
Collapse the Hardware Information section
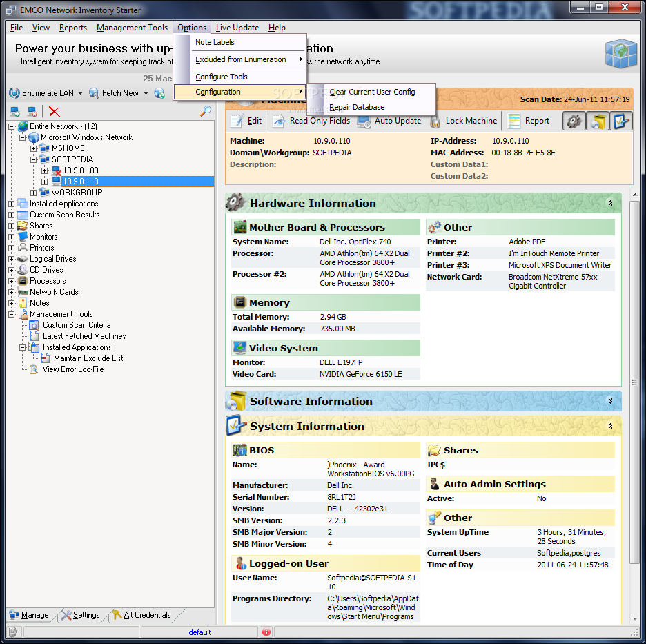click(x=610, y=203)
